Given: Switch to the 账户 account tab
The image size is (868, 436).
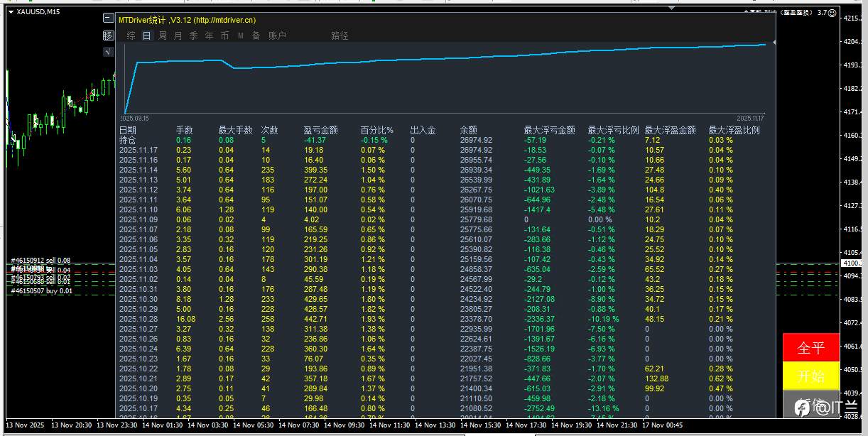Looking at the screenshot, I should tap(277, 36).
